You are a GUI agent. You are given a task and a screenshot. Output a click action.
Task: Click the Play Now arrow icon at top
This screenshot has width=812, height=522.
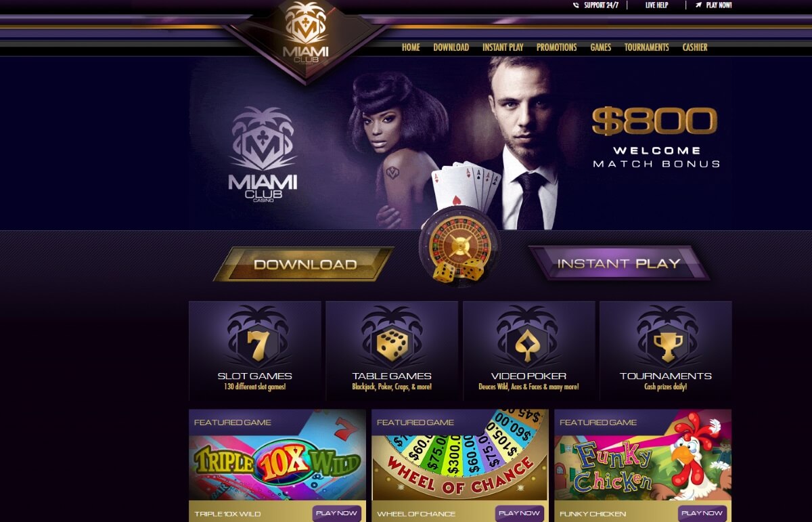click(698, 5)
